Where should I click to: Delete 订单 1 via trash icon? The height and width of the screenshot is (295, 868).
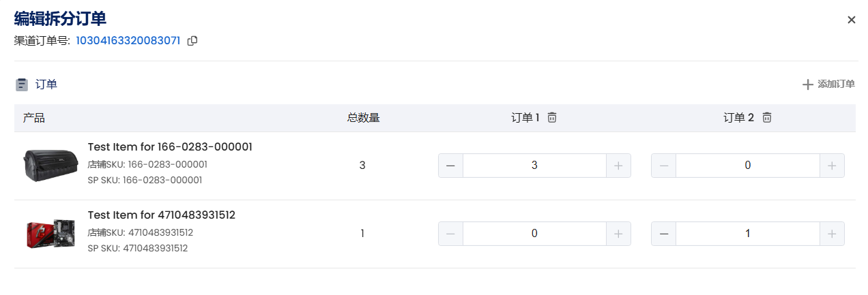552,118
